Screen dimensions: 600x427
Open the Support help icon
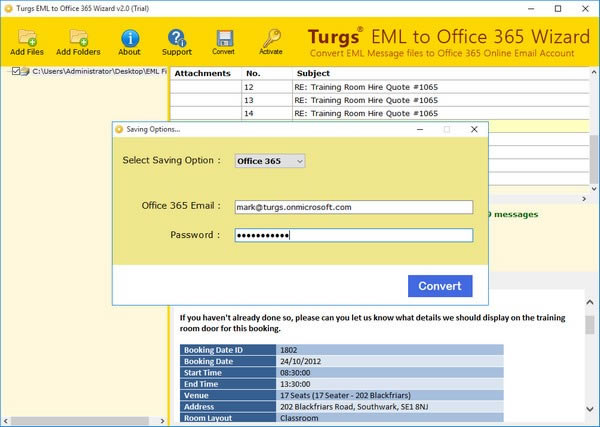(177, 39)
